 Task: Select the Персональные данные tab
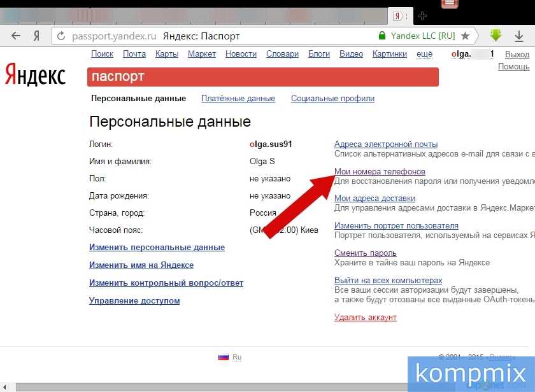(139, 99)
